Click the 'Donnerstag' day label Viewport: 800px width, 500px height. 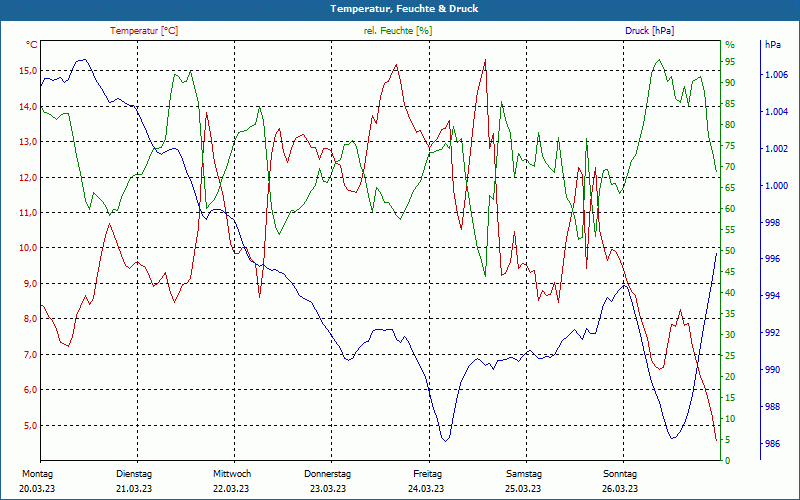pos(328,474)
